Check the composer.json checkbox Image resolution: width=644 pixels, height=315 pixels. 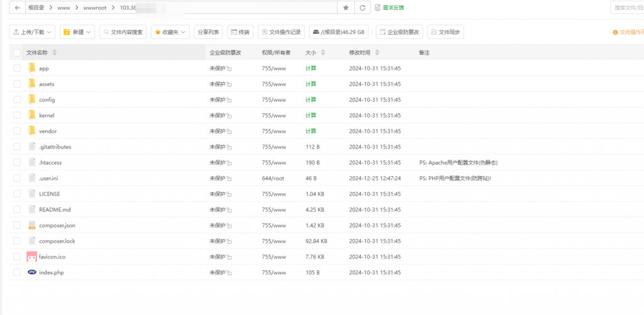17,225
